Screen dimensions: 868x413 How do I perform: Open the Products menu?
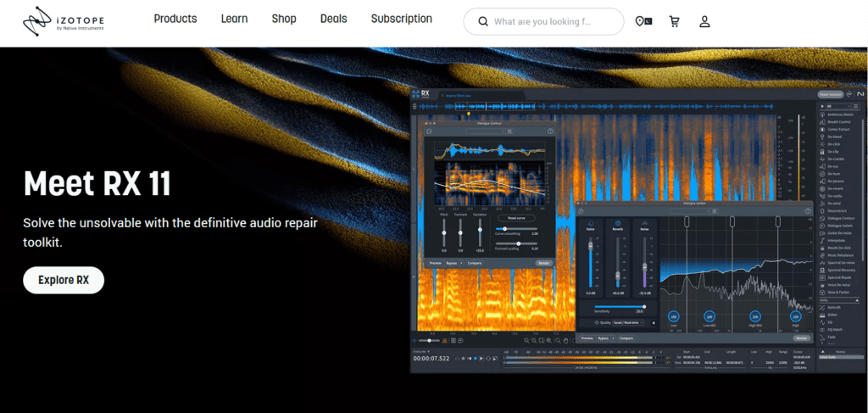175,19
